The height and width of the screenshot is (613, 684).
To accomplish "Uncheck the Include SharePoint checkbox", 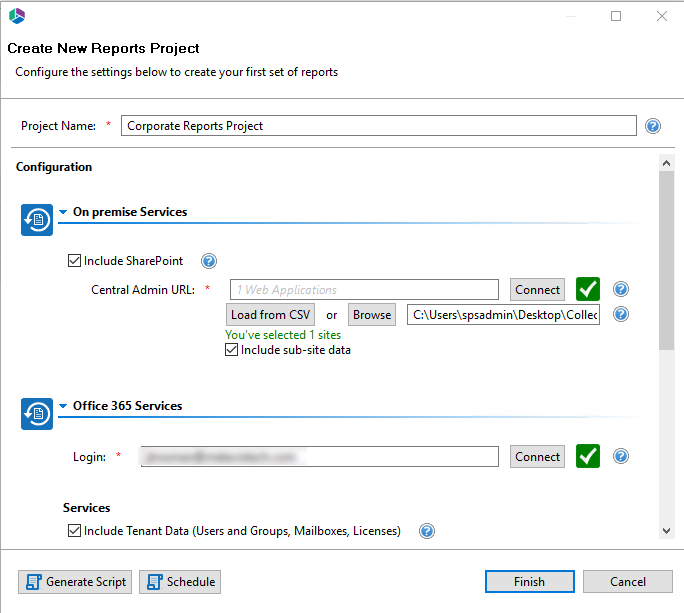I will 74,261.
